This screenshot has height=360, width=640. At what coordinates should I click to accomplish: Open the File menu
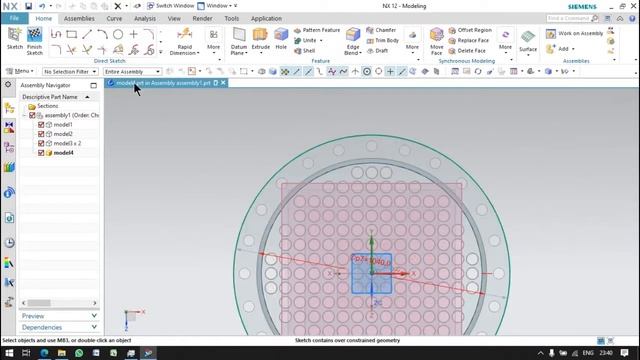[14, 18]
